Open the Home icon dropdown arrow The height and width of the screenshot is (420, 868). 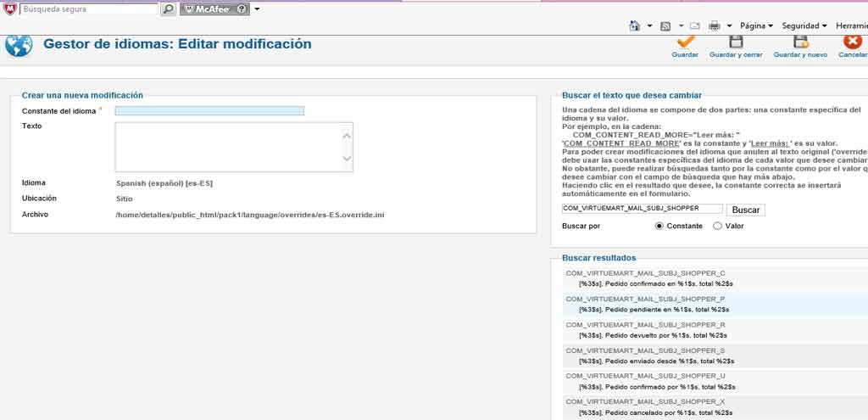650,26
